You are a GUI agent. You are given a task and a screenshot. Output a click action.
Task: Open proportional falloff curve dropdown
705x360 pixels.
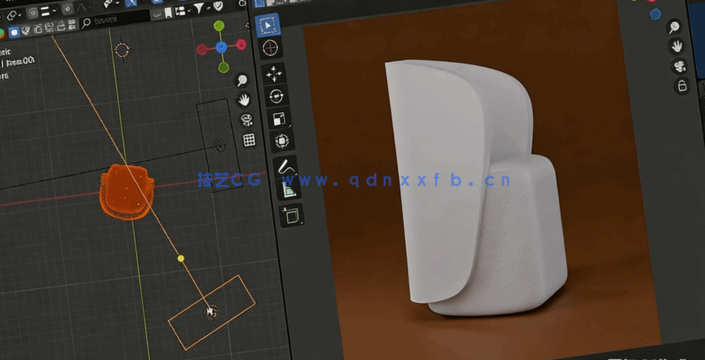(83, 7)
